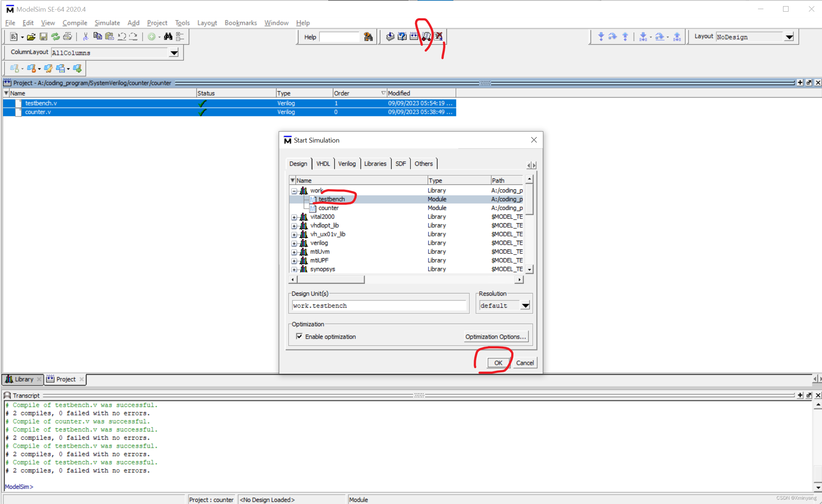
Task: Click the Optimization Options button
Action: pos(496,336)
